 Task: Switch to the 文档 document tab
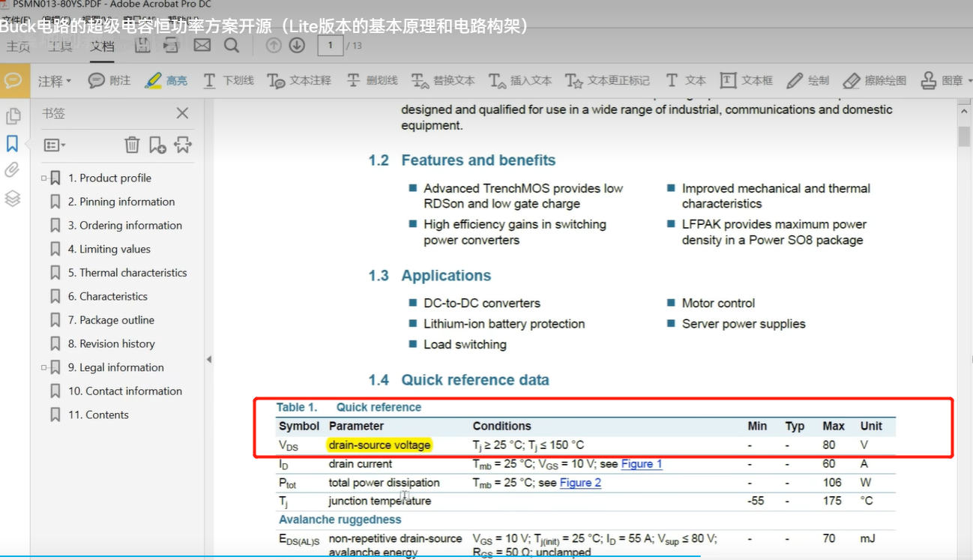pyautogui.click(x=102, y=46)
